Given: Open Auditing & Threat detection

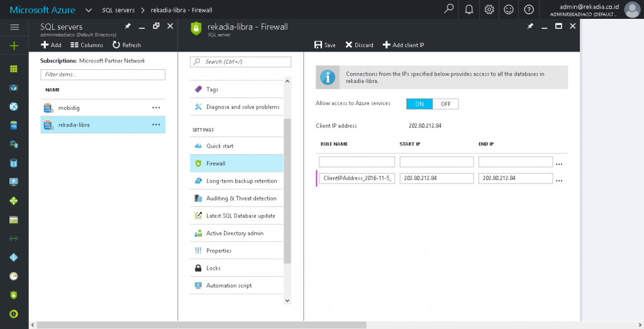Looking at the screenshot, I should pyautogui.click(x=236, y=198).
